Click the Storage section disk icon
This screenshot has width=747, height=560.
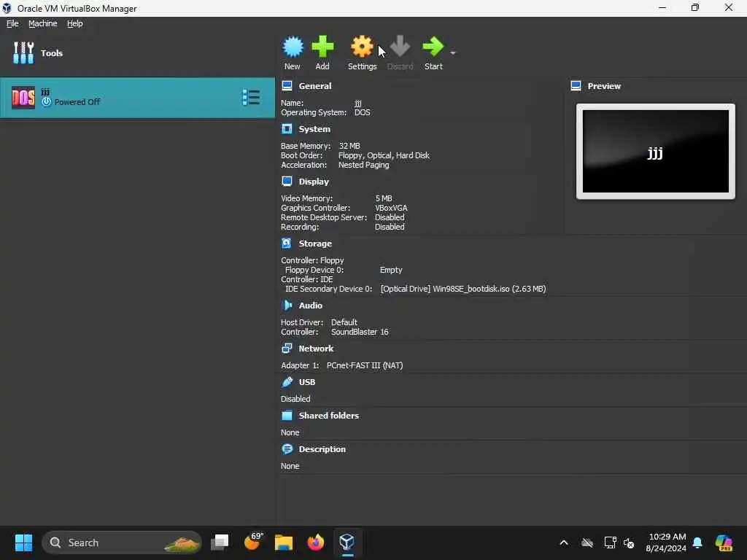click(287, 244)
